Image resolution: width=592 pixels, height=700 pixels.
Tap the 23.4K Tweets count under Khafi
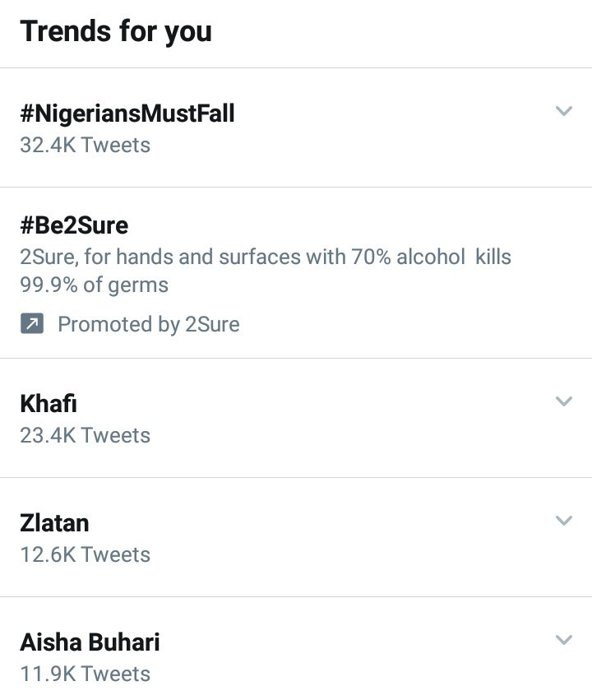85,435
